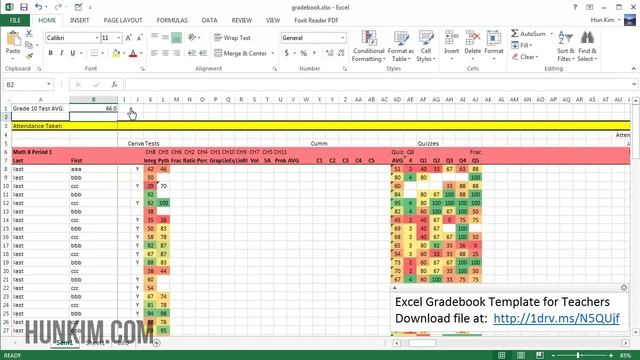Click into the formula bar input

pos(377,84)
